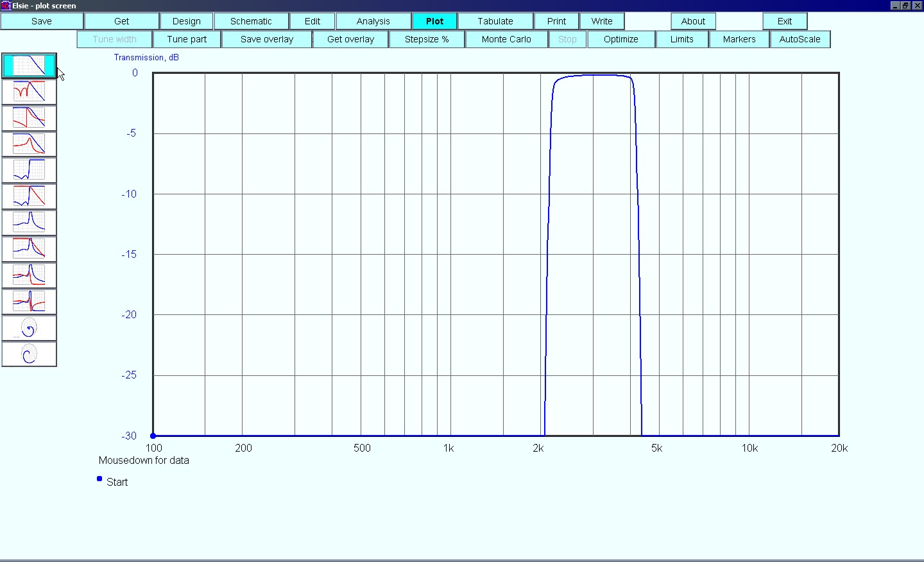This screenshot has height=562, width=924.
Task: Click the Write button
Action: point(602,21)
